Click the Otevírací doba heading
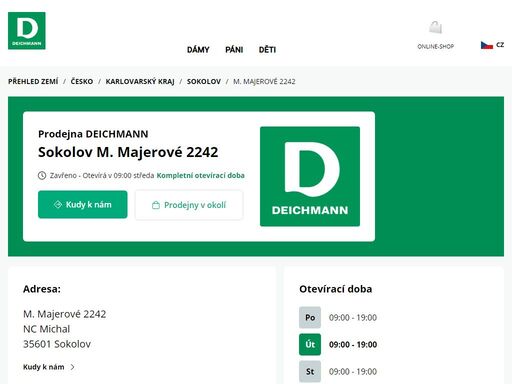Viewport: 512px width, 384px height. [336, 289]
